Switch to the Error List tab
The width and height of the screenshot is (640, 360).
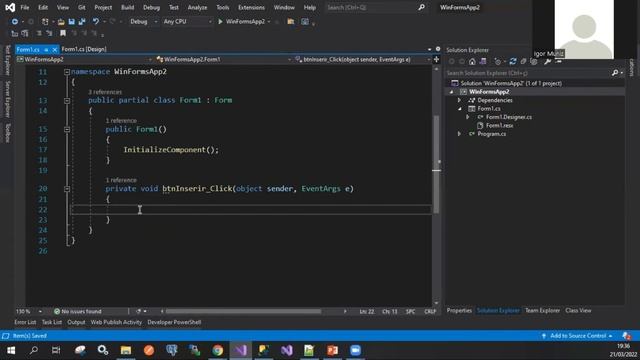tap(25, 322)
